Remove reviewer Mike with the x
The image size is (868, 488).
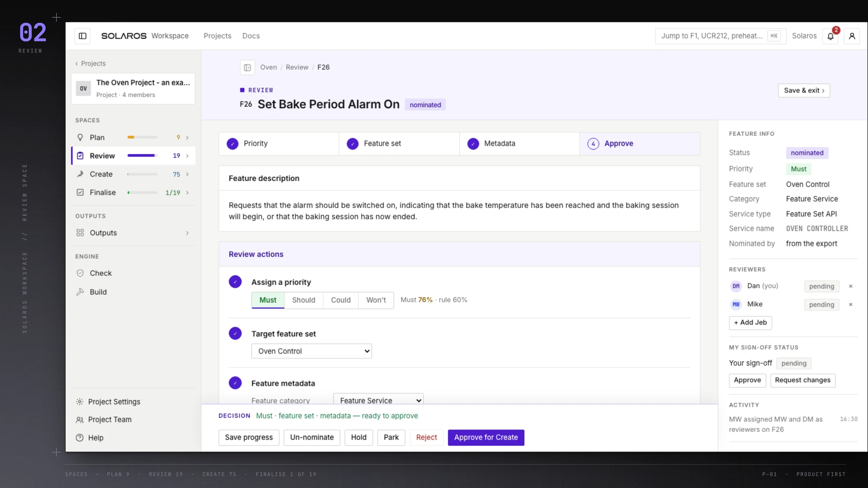850,304
